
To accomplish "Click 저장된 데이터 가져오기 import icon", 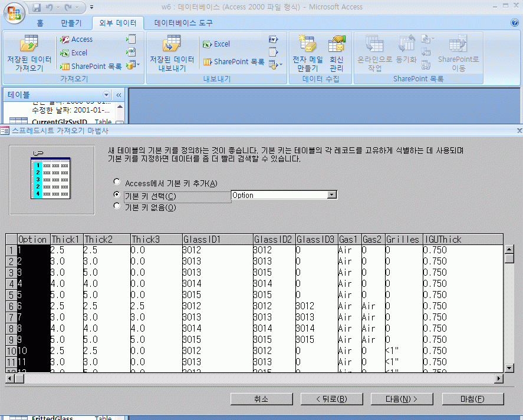I will pyautogui.click(x=29, y=44).
